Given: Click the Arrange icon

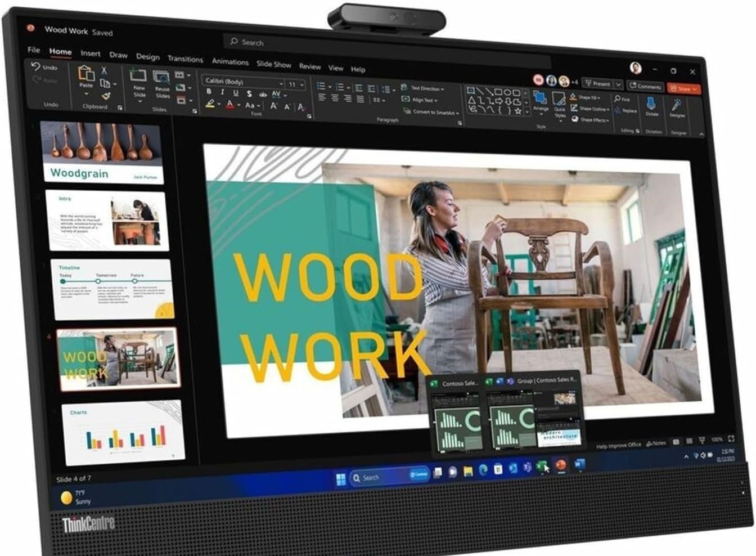Looking at the screenshot, I should click(540, 98).
